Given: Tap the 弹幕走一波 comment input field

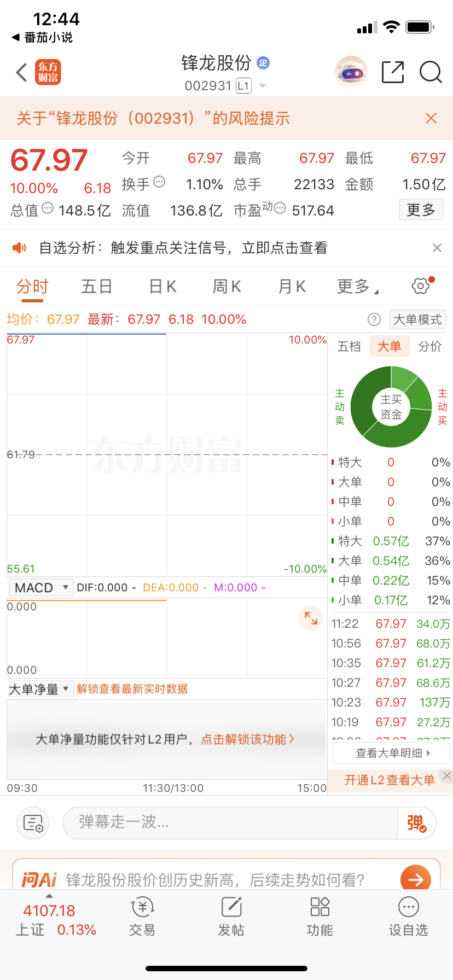Looking at the screenshot, I should pyautogui.click(x=230, y=823).
